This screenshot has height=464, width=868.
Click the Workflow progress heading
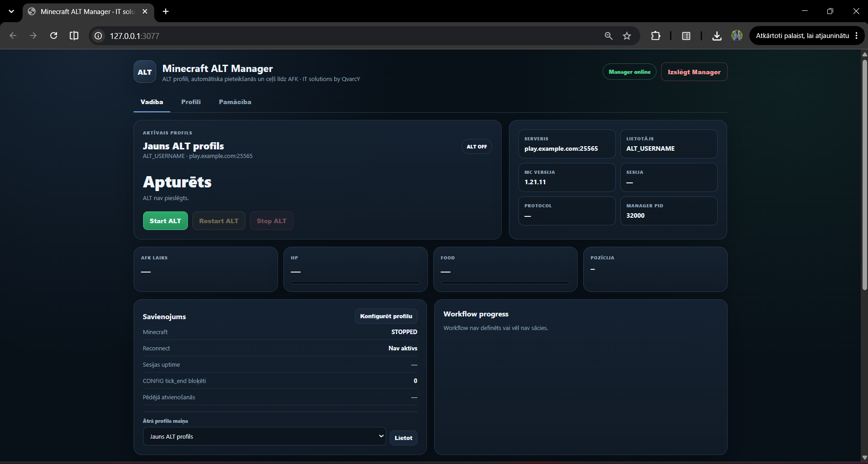coord(476,314)
